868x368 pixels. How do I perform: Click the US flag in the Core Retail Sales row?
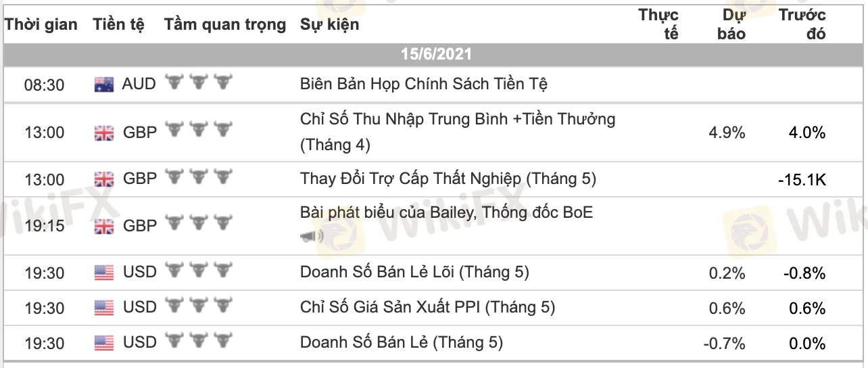coord(104,273)
